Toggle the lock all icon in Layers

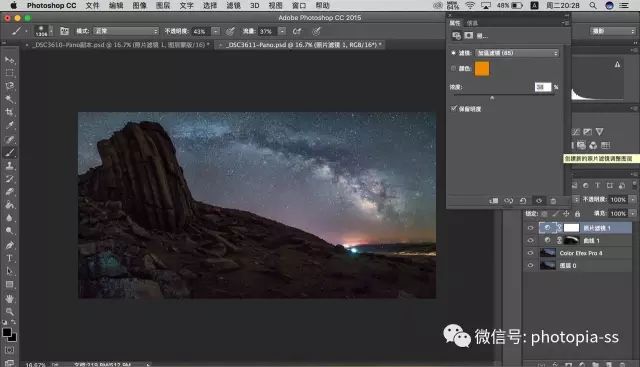click(x=577, y=214)
